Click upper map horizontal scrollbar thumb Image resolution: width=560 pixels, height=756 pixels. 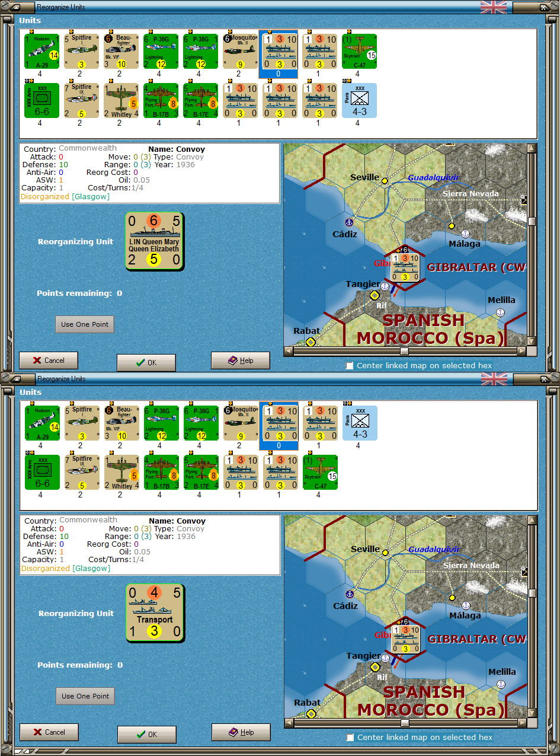(404, 351)
